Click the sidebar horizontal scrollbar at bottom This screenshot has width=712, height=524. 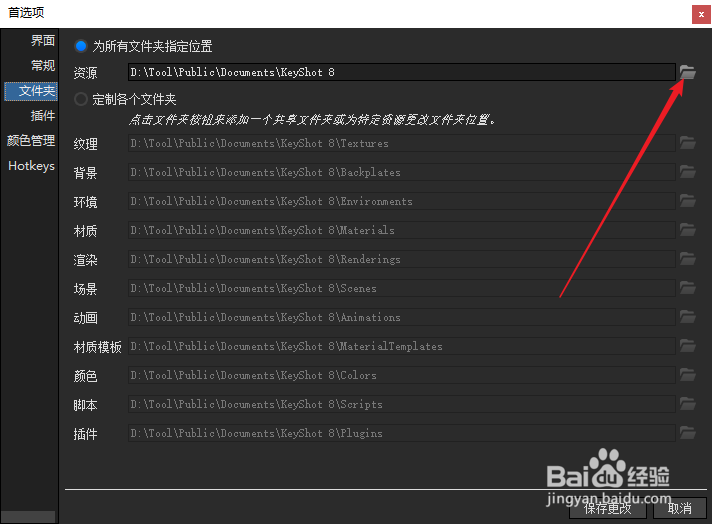pos(28,517)
